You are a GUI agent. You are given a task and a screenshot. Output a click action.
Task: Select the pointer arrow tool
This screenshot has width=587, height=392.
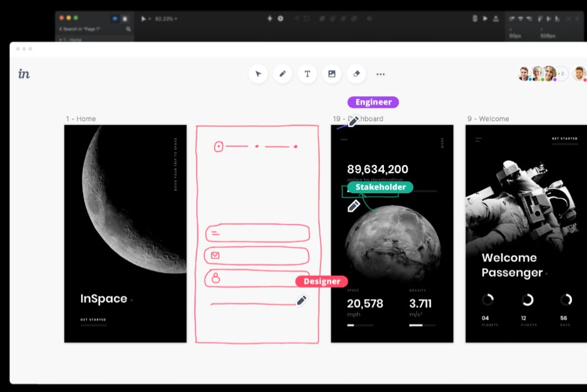(258, 74)
